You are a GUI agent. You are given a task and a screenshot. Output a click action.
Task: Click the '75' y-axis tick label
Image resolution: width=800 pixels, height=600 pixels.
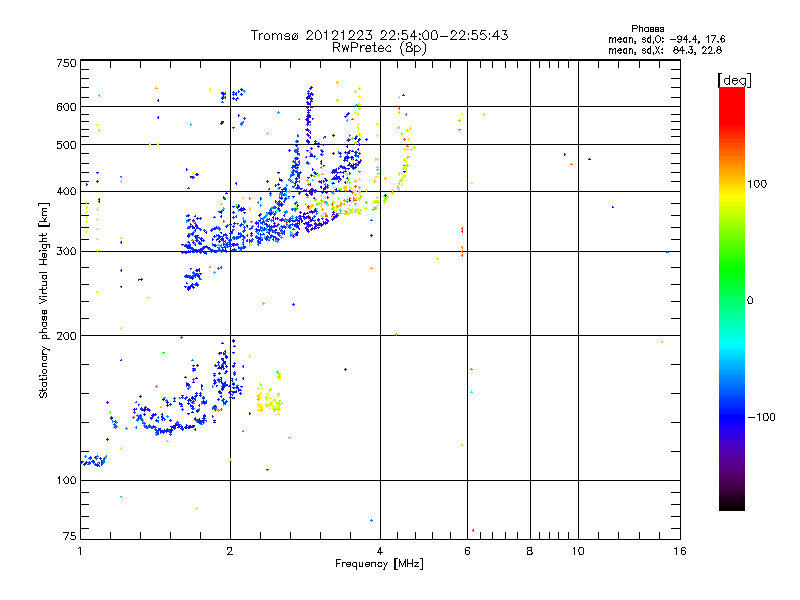coord(70,536)
